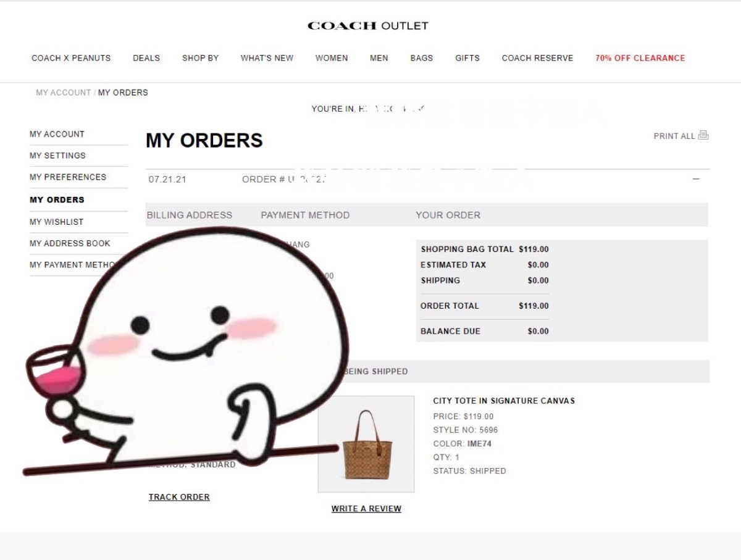Click Write a Review link
The height and width of the screenshot is (560, 741).
point(366,509)
